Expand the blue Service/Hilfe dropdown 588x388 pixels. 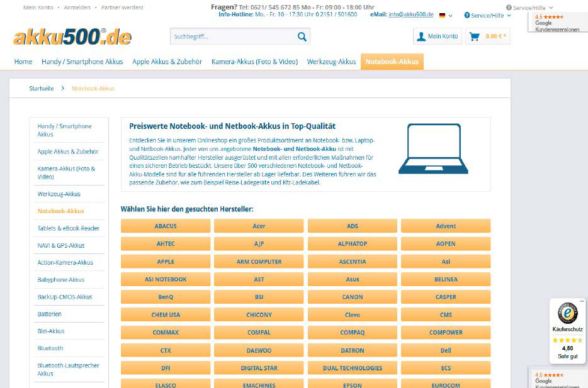[487, 15]
